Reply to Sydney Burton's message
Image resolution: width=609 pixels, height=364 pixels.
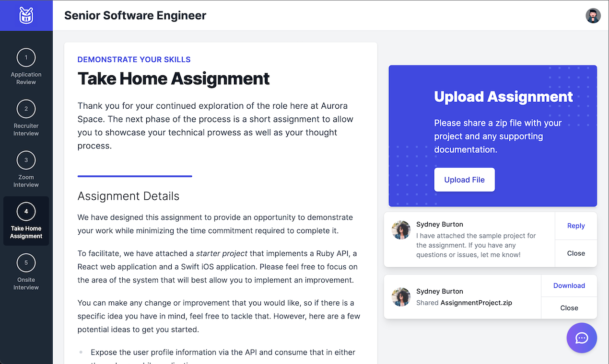click(576, 226)
